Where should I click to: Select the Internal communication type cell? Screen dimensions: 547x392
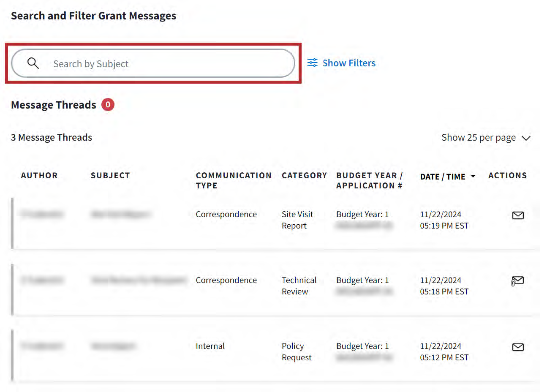pyautogui.click(x=210, y=346)
